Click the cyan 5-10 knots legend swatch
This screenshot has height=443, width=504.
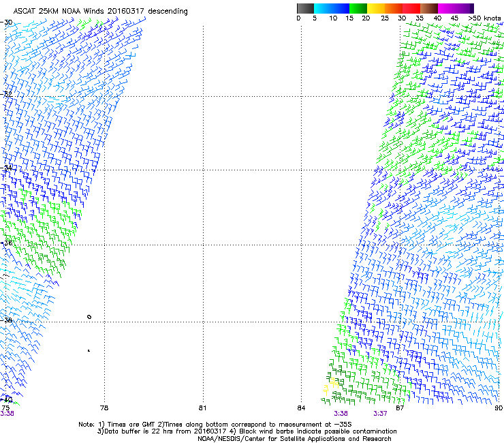323,8
